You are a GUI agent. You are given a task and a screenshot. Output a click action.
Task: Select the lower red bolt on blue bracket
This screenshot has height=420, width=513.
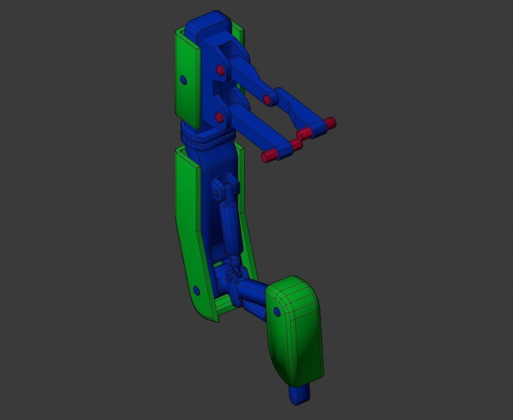coord(220,117)
